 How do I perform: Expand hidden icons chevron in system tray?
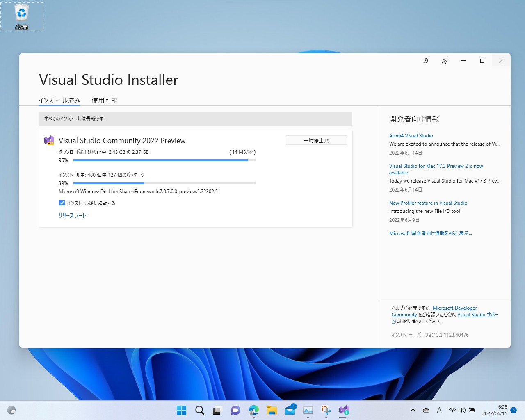click(413, 410)
